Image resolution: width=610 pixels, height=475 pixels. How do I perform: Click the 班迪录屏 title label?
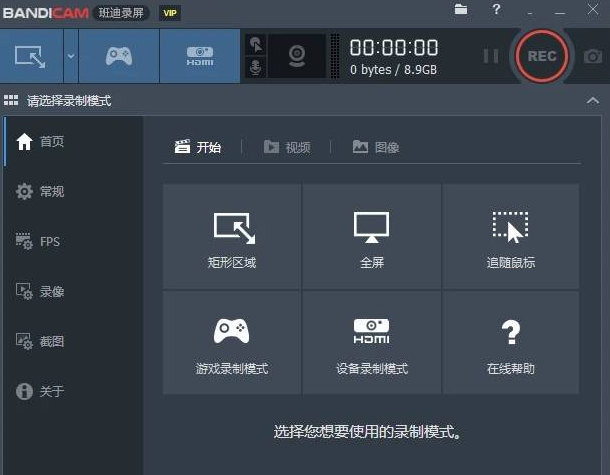[x=121, y=13]
